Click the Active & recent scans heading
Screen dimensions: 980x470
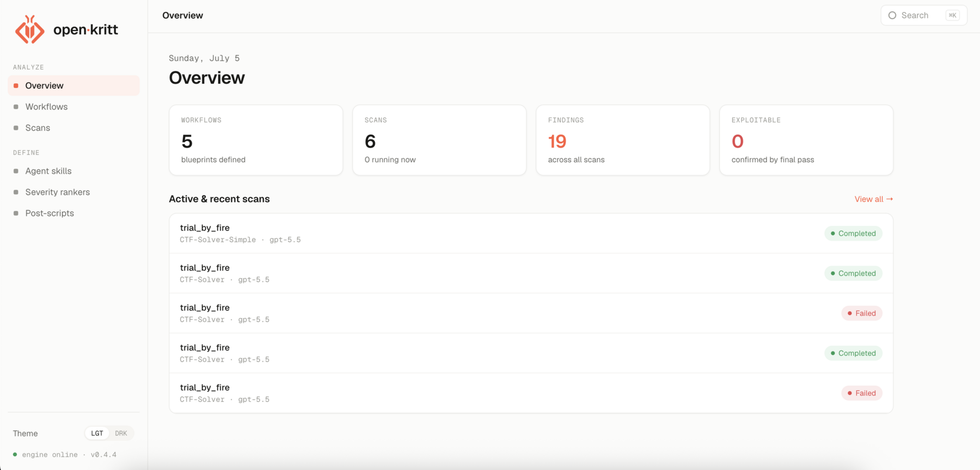pyautogui.click(x=219, y=199)
